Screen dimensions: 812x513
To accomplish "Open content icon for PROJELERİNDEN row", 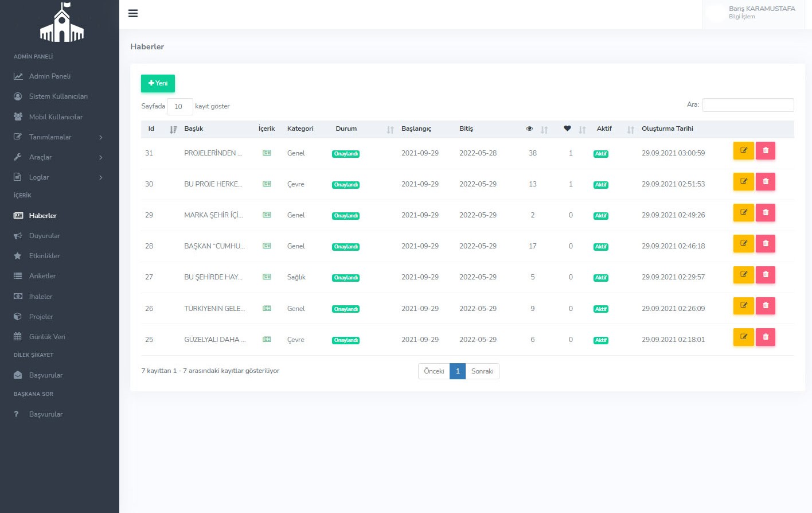I will (x=267, y=153).
